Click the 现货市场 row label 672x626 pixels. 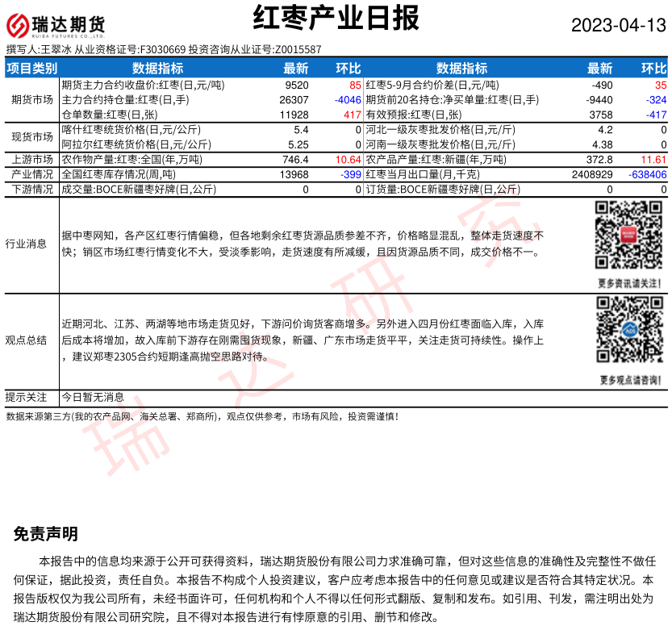point(32,137)
